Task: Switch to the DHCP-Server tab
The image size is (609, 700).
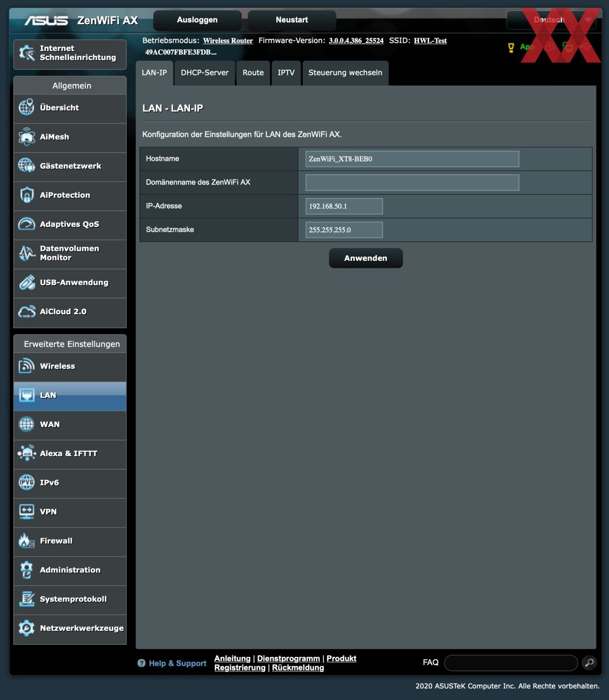Action: click(x=205, y=73)
